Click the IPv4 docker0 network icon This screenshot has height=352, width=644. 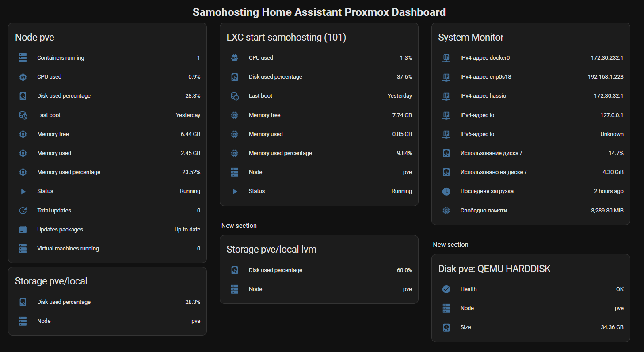pos(446,58)
